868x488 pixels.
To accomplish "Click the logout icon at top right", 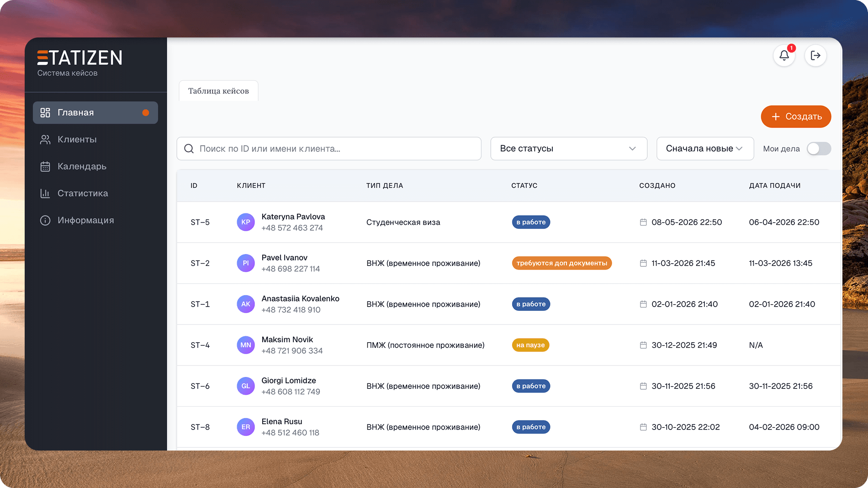I will pyautogui.click(x=815, y=55).
